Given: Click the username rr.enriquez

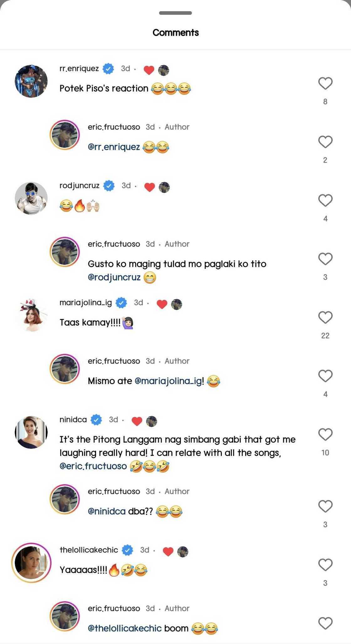Looking at the screenshot, I should pyautogui.click(x=80, y=69).
